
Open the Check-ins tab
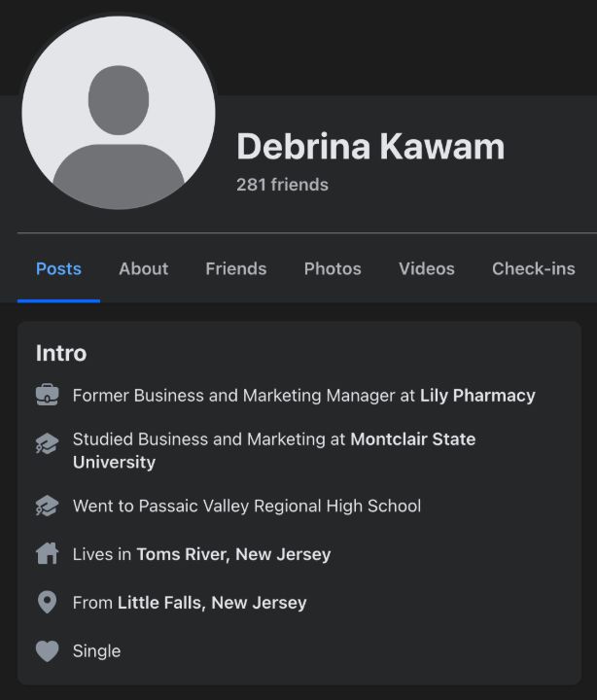pyautogui.click(x=534, y=268)
